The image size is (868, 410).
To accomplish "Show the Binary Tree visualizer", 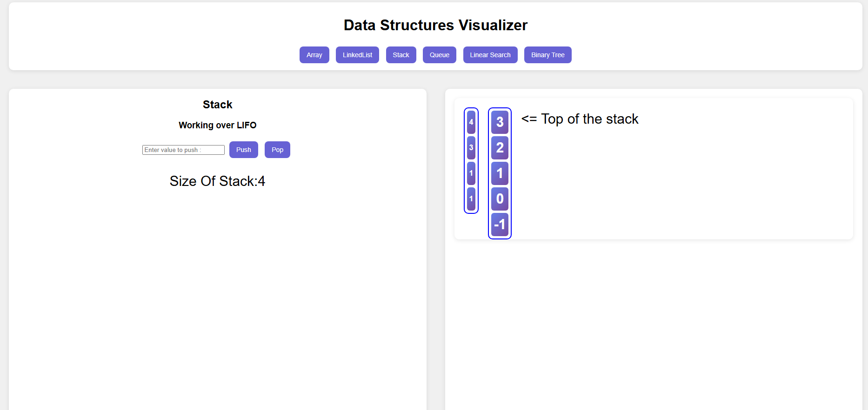I will point(548,55).
